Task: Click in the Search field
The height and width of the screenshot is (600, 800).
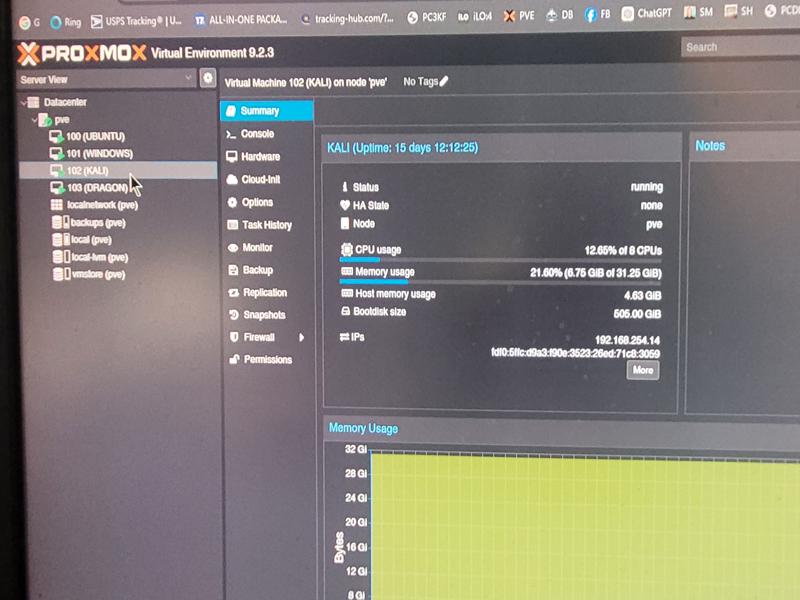Action: 740,47
